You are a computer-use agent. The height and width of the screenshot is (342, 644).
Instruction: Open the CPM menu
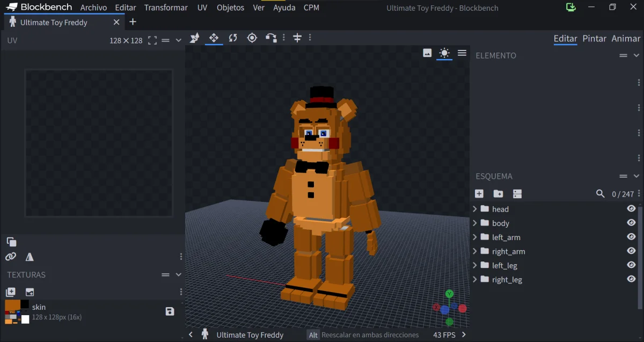311,8
